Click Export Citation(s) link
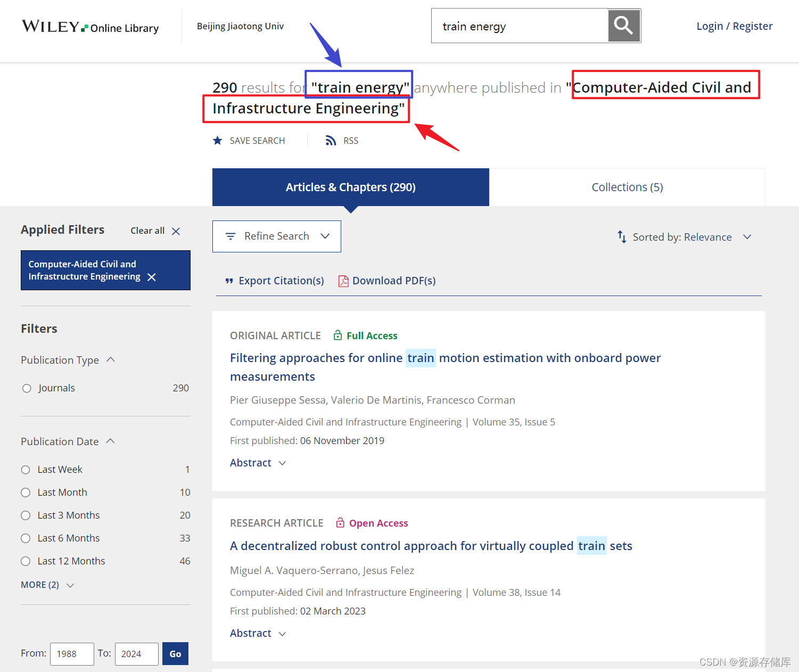Viewport: 799px width, 672px height. coord(281,281)
